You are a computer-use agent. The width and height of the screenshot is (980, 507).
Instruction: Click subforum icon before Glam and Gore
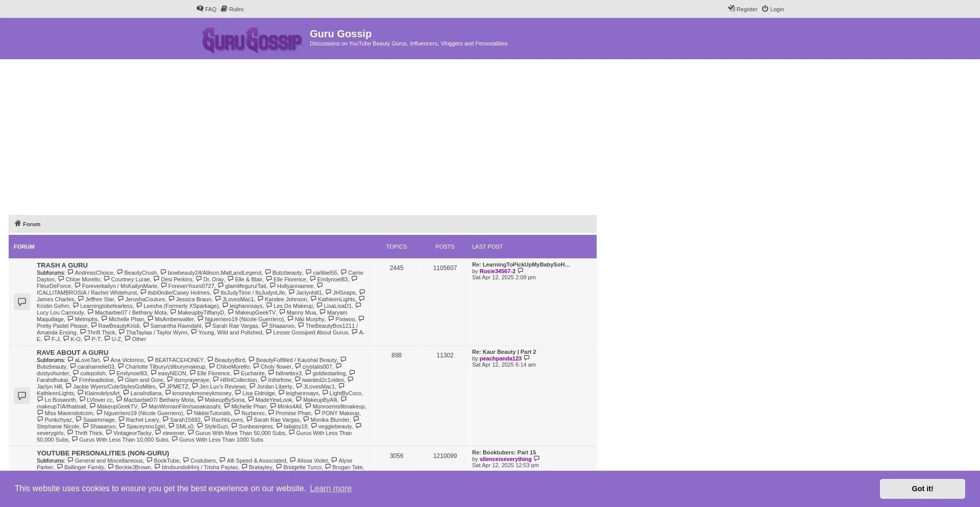coord(121,380)
